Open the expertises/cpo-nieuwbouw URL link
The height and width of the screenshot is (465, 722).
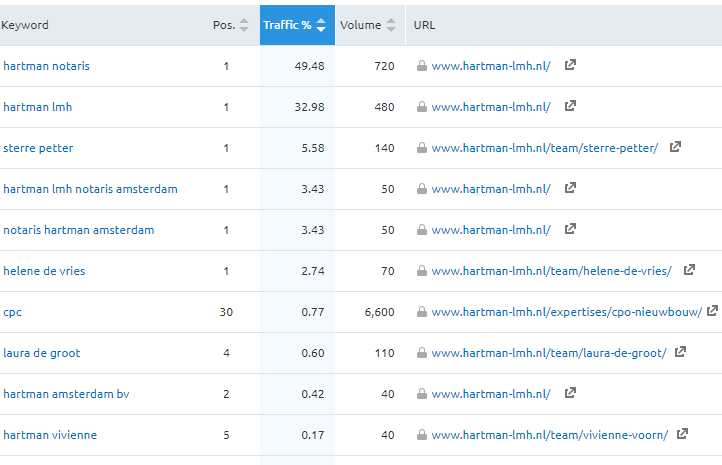566,312
